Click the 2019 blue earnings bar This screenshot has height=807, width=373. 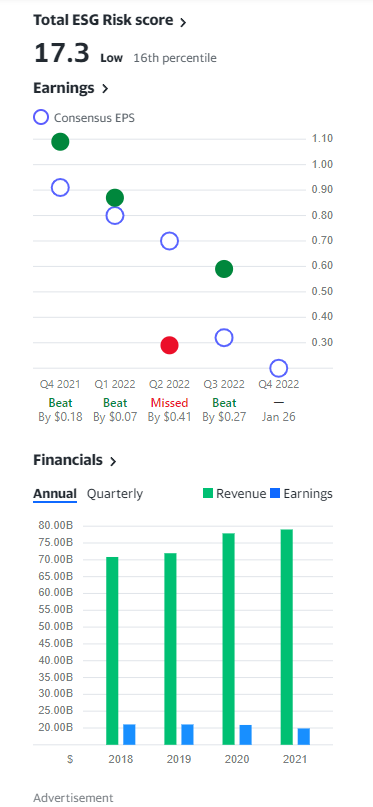(187, 734)
